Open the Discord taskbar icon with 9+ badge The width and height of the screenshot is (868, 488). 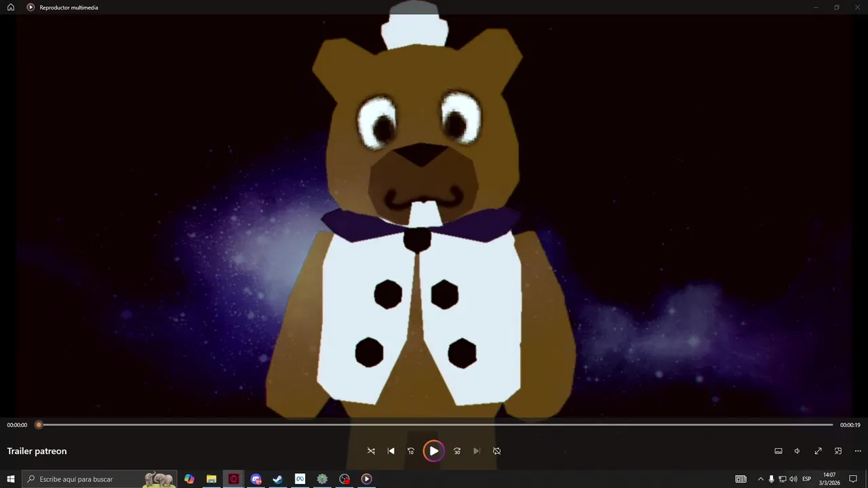[256, 479]
